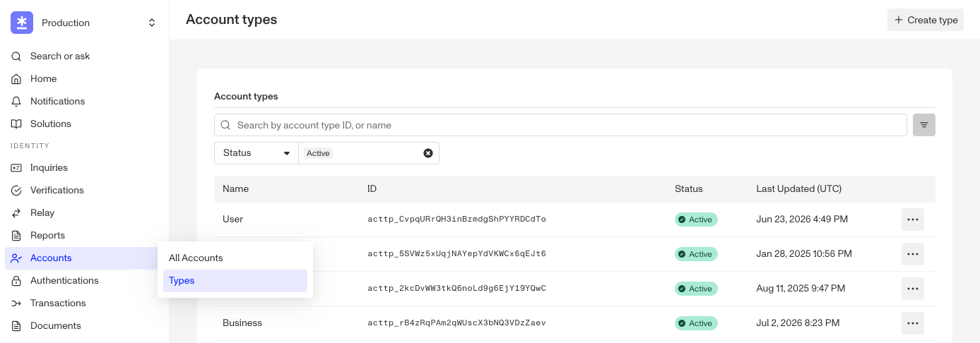Screen dimensions: 980x343
Task: Open Search or ask in sidebar
Action: tap(84, 56)
